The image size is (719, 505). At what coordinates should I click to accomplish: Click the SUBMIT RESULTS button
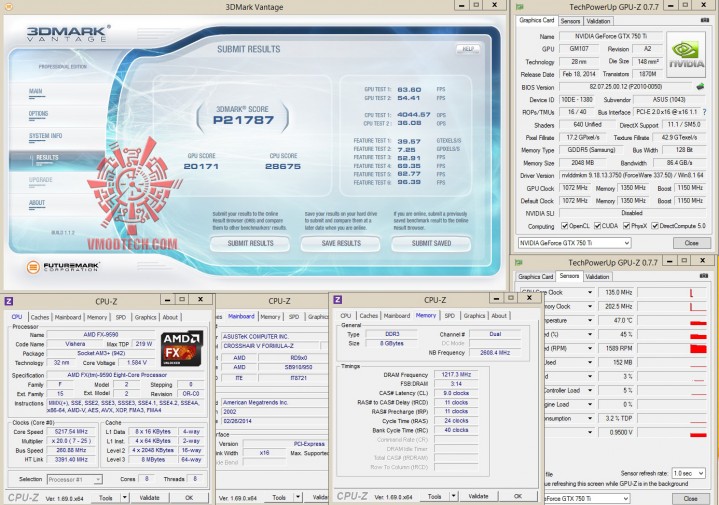click(x=250, y=244)
